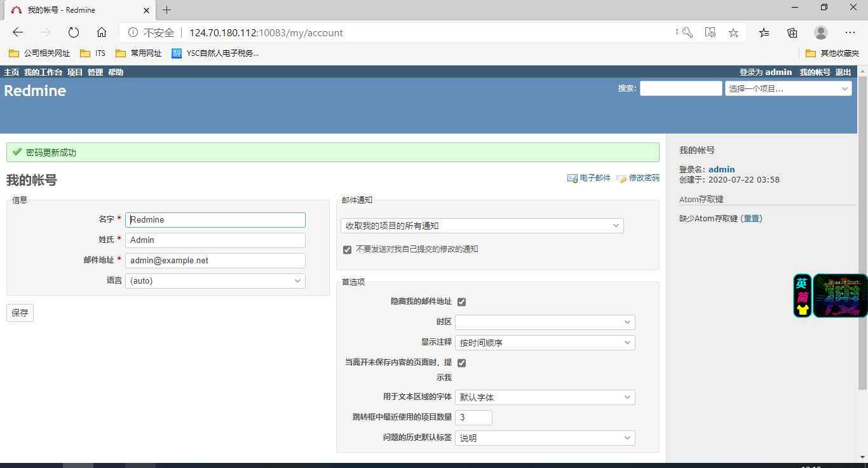
Task: Toggle 隐藏我的邮件地址 checkbox
Action: (462, 302)
